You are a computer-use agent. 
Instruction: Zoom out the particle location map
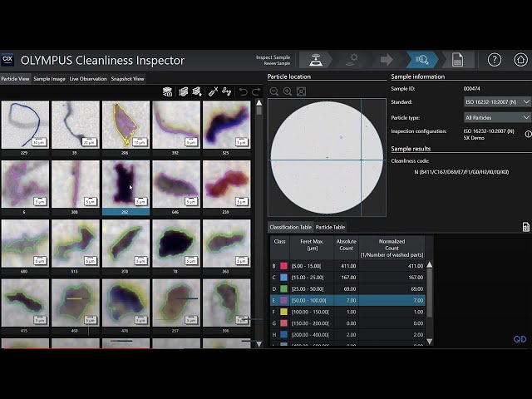point(274,91)
